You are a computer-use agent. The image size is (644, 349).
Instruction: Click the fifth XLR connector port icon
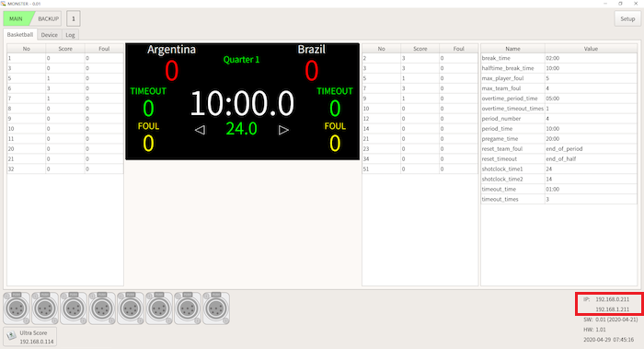[x=131, y=308]
